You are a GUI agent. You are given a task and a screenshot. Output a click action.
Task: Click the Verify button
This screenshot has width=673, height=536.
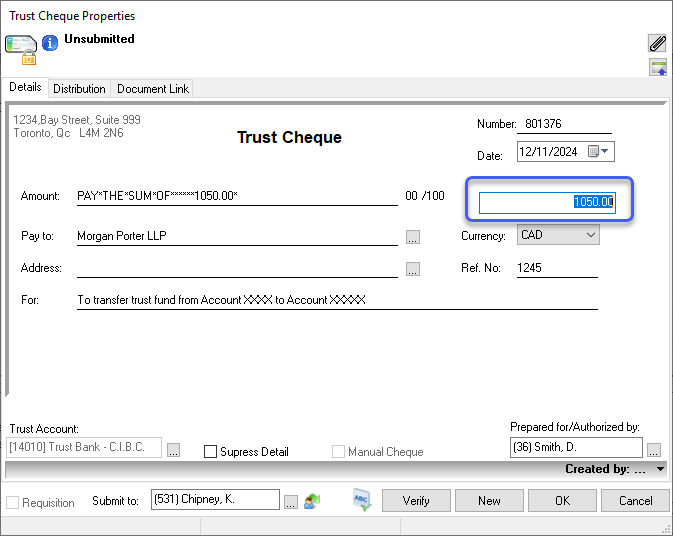point(416,500)
